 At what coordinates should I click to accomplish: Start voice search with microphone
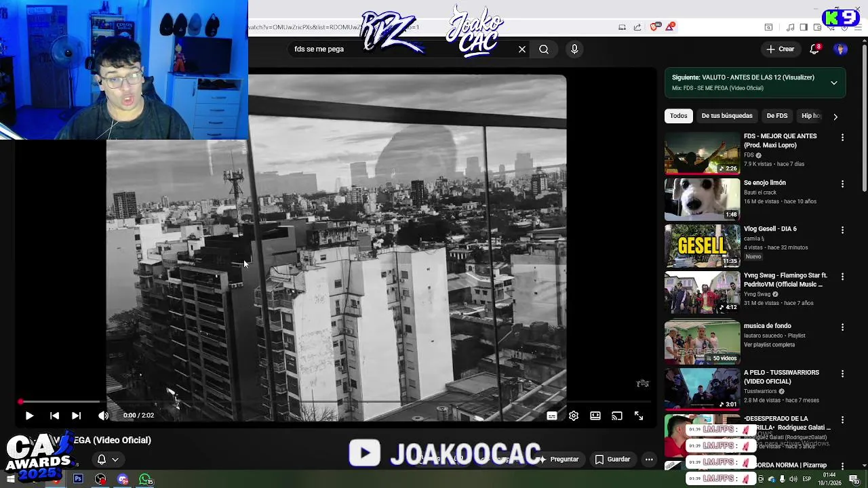point(574,49)
